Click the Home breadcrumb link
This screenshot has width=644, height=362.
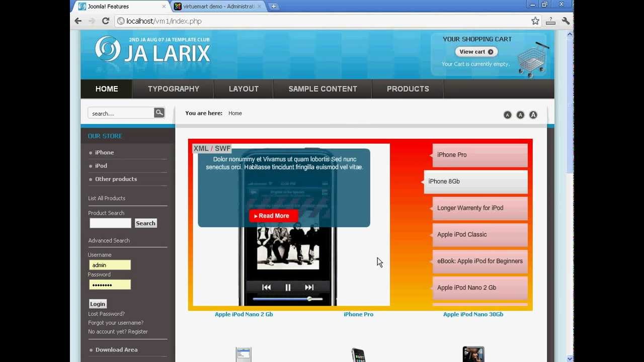[x=235, y=114]
